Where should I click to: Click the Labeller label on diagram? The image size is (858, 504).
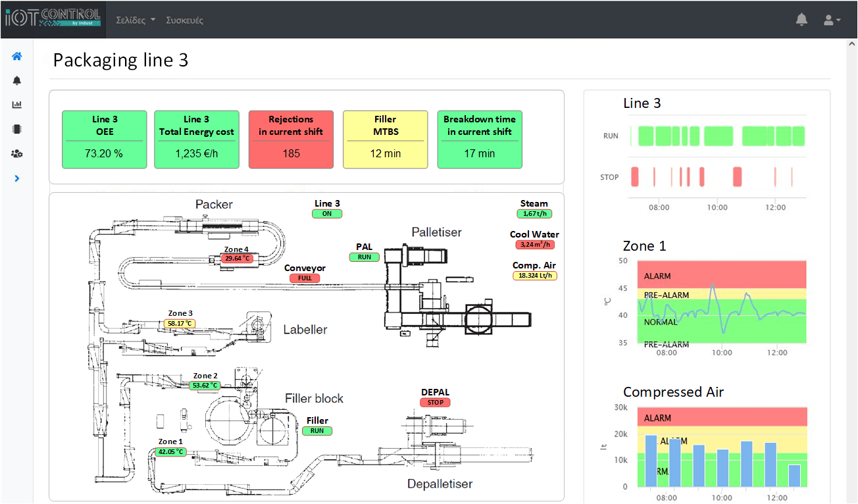[x=305, y=330]
